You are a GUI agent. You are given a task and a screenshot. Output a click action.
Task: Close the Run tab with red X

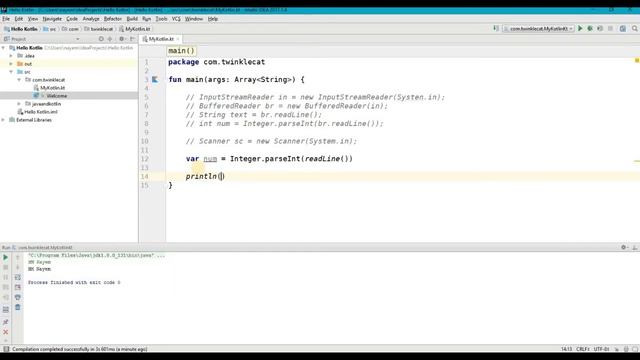6,332
